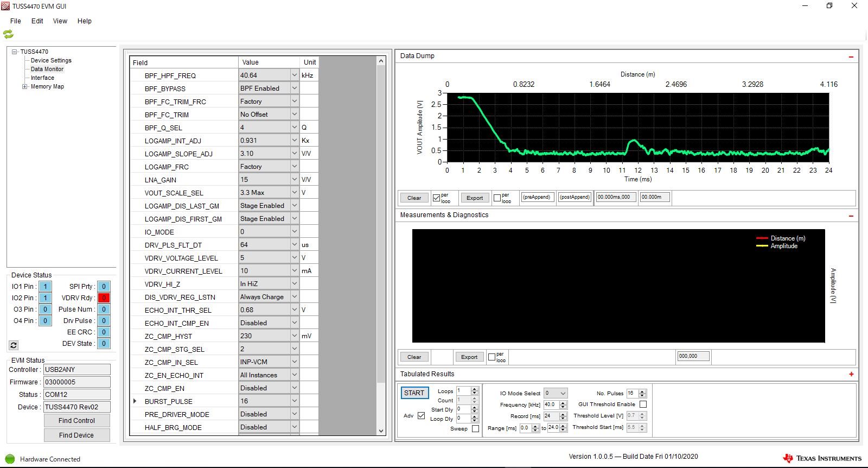Click the Amplitude legend entry
Screen dimensions: 868x468
click(777, 246)
